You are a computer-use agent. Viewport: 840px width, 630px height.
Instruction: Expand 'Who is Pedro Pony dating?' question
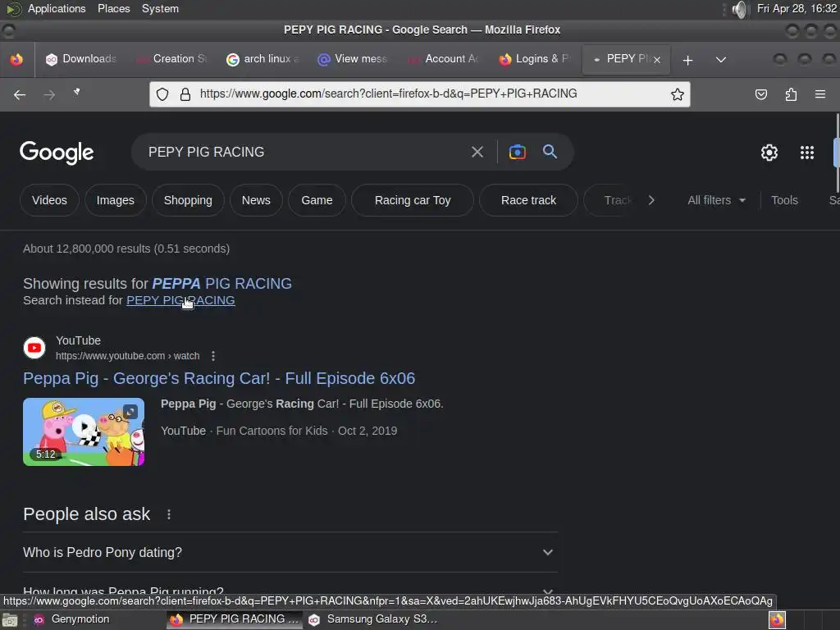coord(290,552)
